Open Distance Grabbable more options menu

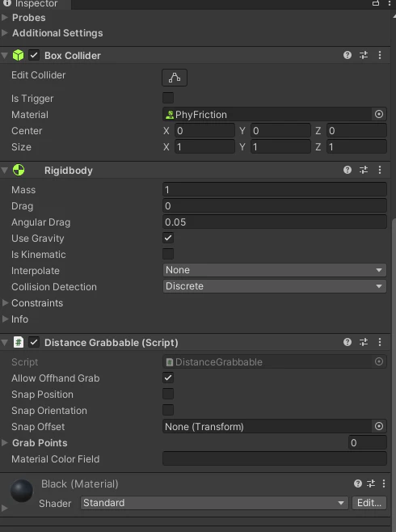click(x=380, y=342)
